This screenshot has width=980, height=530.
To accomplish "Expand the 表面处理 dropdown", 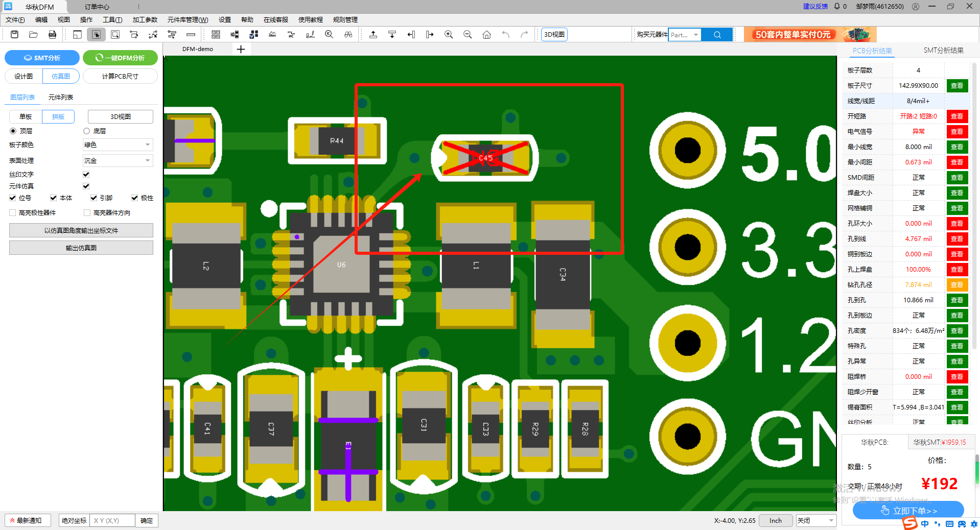I will (x=118, y=161).
